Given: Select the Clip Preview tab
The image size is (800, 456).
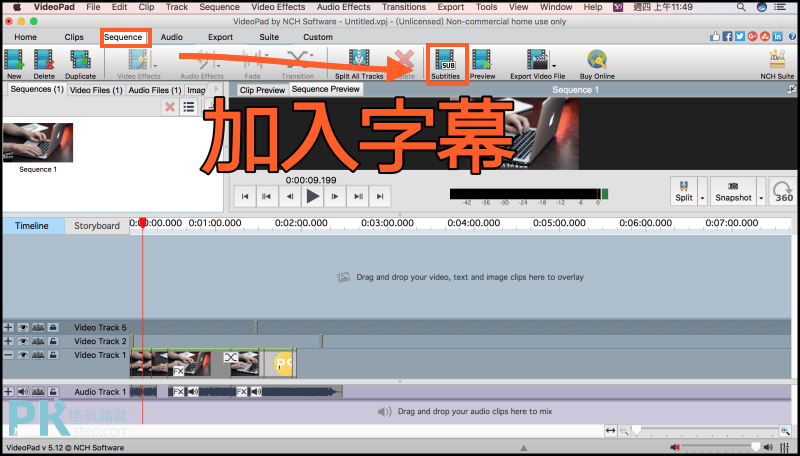Looking at the screenshot, I should [262, 90].
